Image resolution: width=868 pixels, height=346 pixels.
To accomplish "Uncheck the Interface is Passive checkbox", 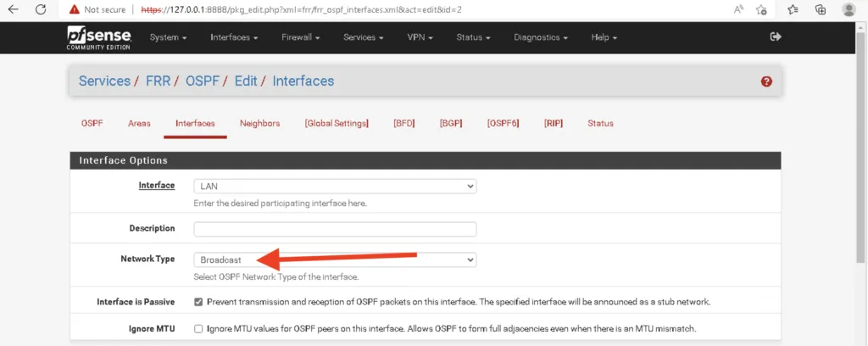I will tap(198, 302).
